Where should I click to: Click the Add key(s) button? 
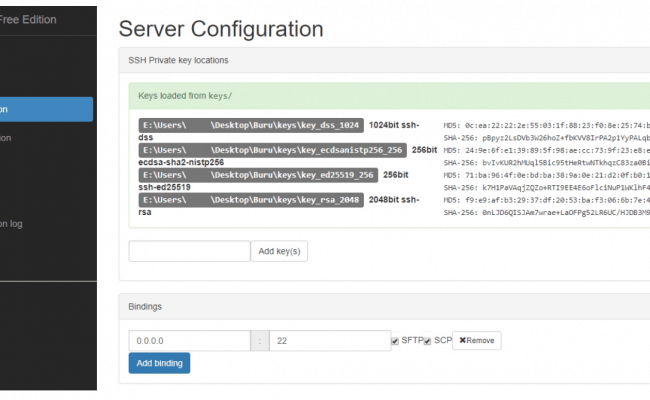[279, 251]
